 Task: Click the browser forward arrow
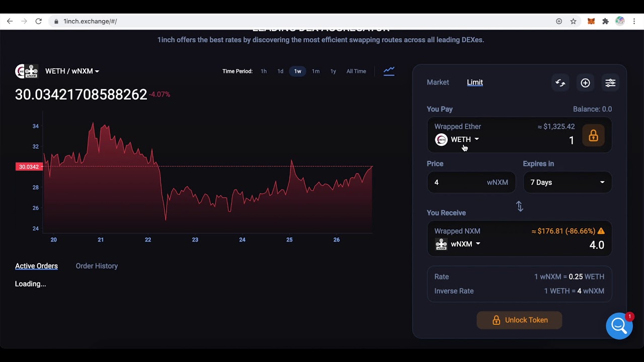[x=24, y=21]
